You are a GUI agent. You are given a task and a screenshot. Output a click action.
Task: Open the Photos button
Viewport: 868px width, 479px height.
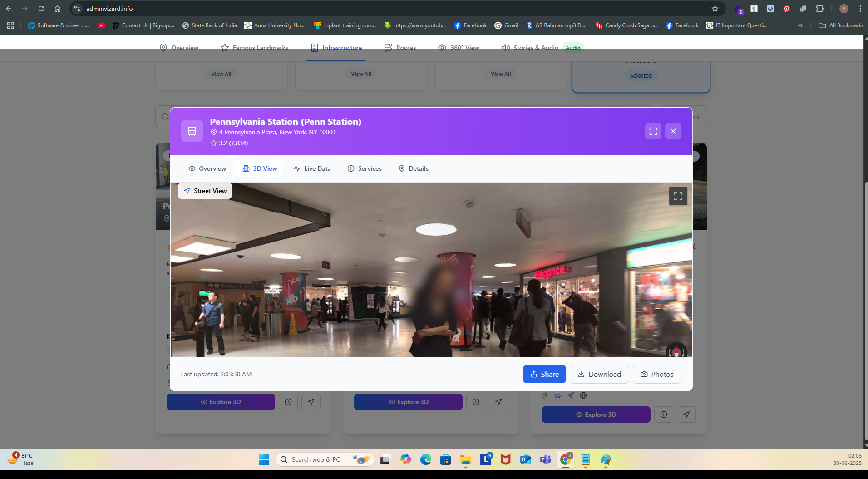coord(657,374)
